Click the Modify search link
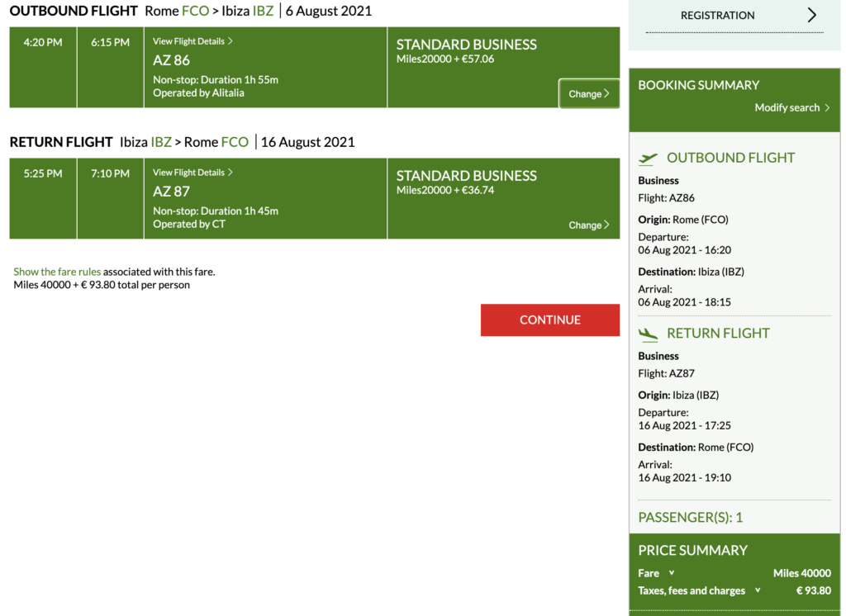Screen dimensions: 846x616 [x=787, y=108]
